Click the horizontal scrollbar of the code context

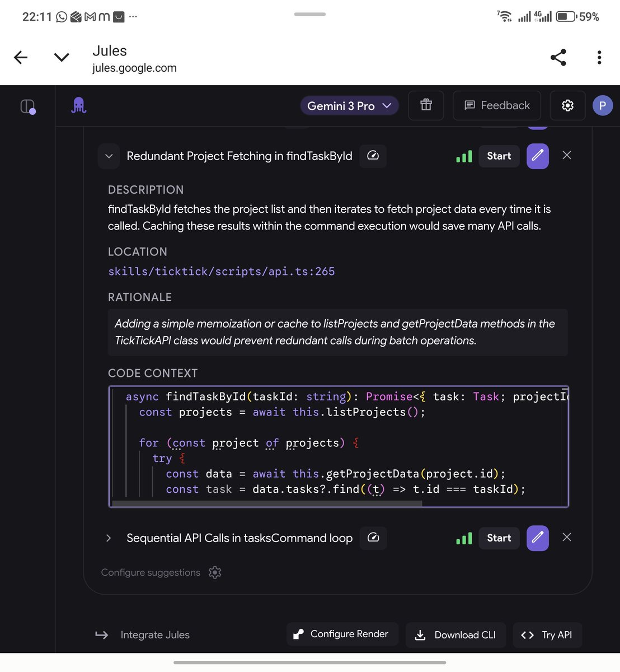click(x=267, y=503)
